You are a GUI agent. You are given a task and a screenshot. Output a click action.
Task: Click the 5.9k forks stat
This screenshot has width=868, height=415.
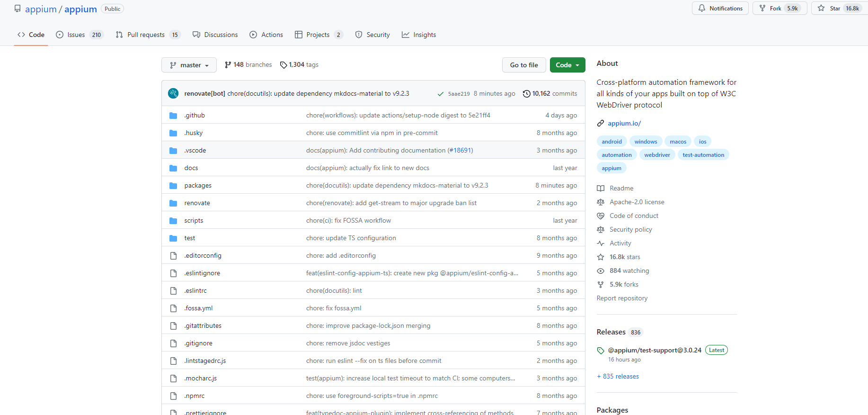pyautogui.click(x=624, y=284)
